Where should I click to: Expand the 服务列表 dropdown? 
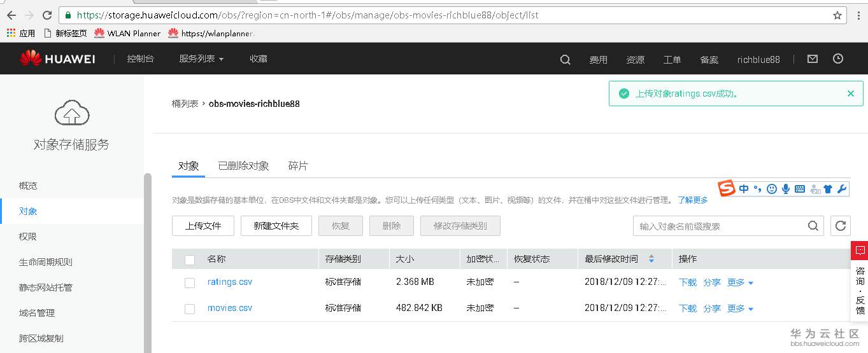(x=201, y=59)
